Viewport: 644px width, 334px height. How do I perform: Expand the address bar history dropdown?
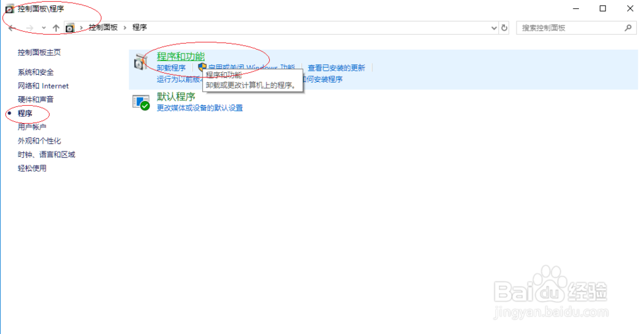pos(494,28)
